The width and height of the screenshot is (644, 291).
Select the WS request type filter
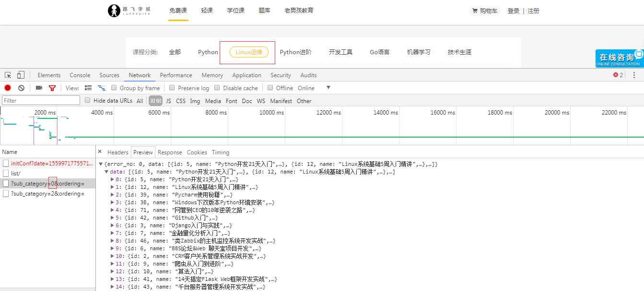coord(261,101)
